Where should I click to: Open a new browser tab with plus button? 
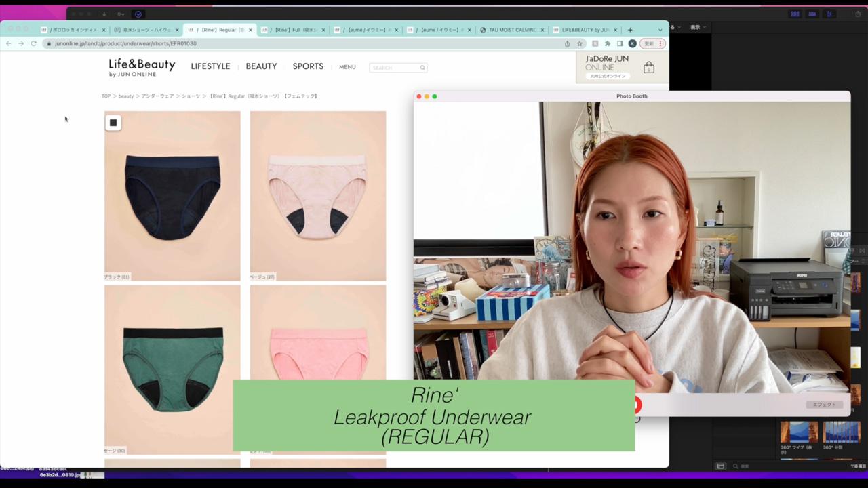[x=630, y=30]
